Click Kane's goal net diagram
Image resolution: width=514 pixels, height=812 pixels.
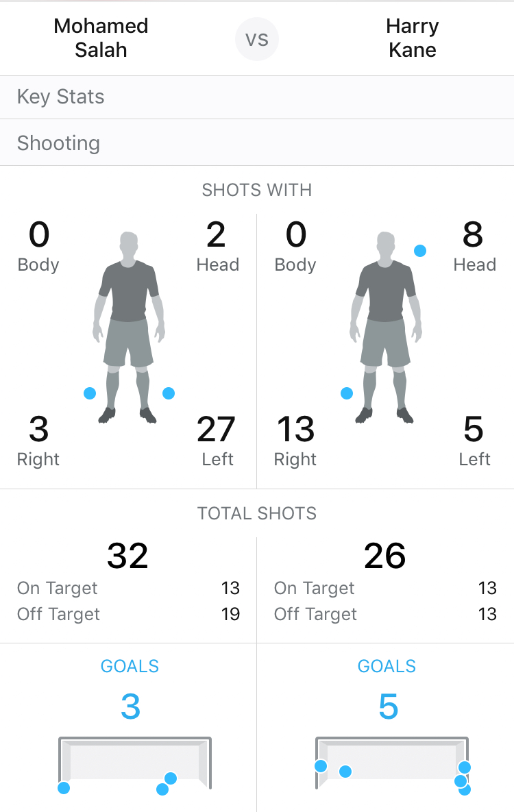(x=392, y=763)
